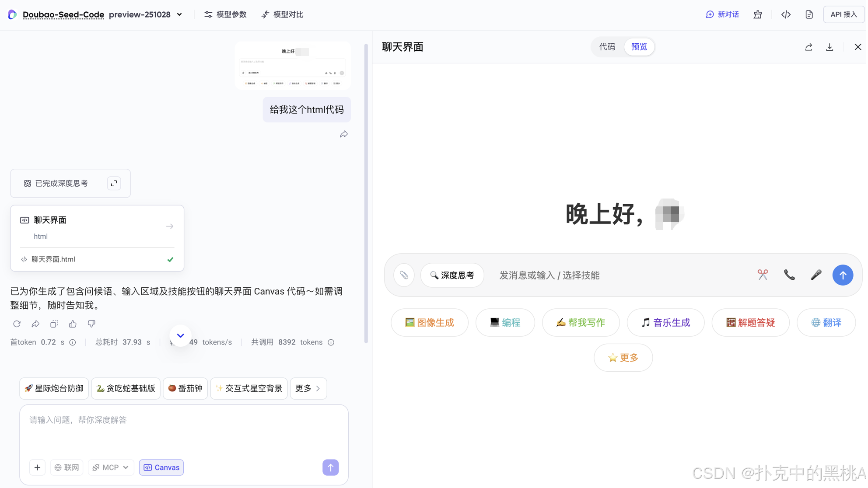Click the paperclip attachment icon in preview input
The height and width of the screenshot is (488, 868).
click(x=404, y=275)
